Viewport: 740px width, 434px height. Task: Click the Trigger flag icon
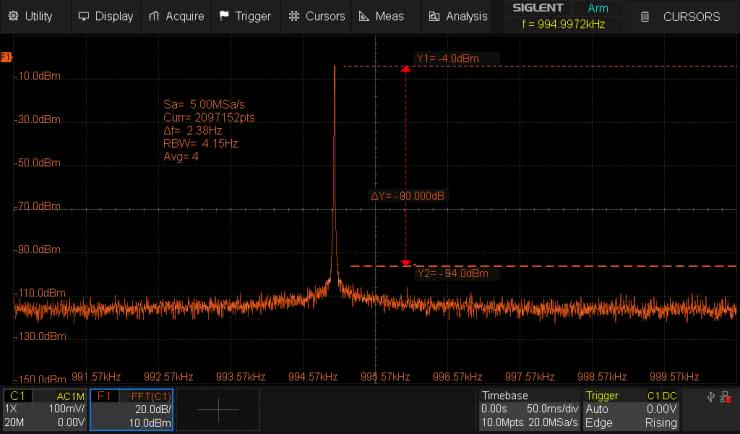(x=224, y=16)
